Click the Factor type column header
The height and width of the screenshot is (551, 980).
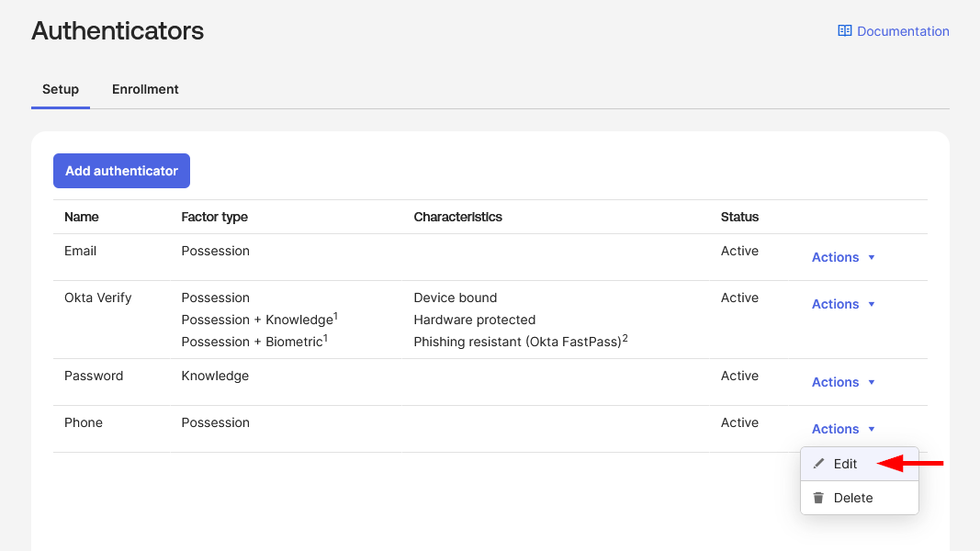[214, 217]
